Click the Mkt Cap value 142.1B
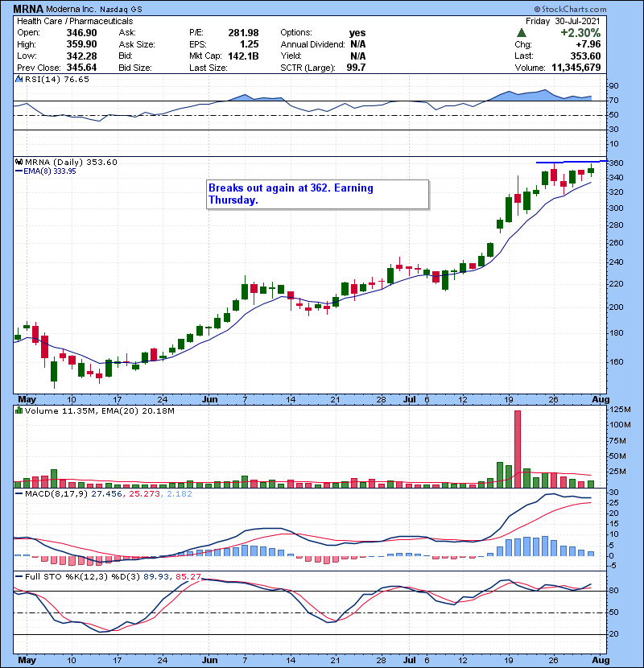644x668 pixels. [x=243, y=56]
